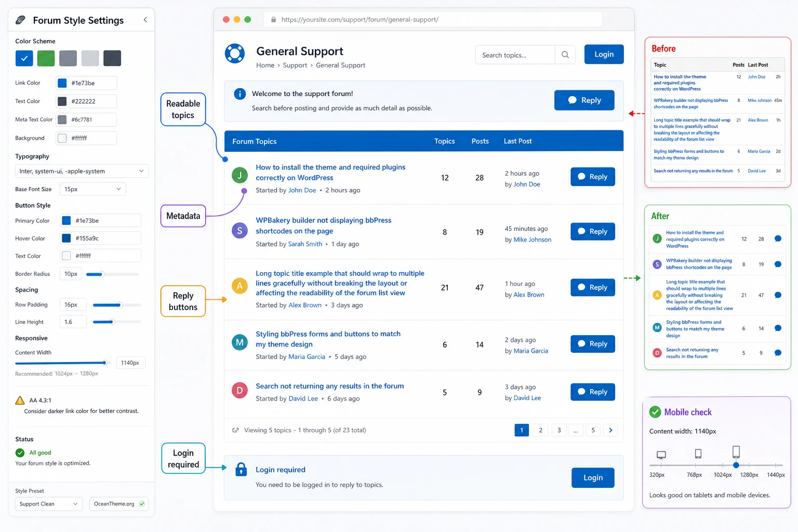Click the green J avatar of John Doe's topic
798x532 pixels.
pos(240,175)
